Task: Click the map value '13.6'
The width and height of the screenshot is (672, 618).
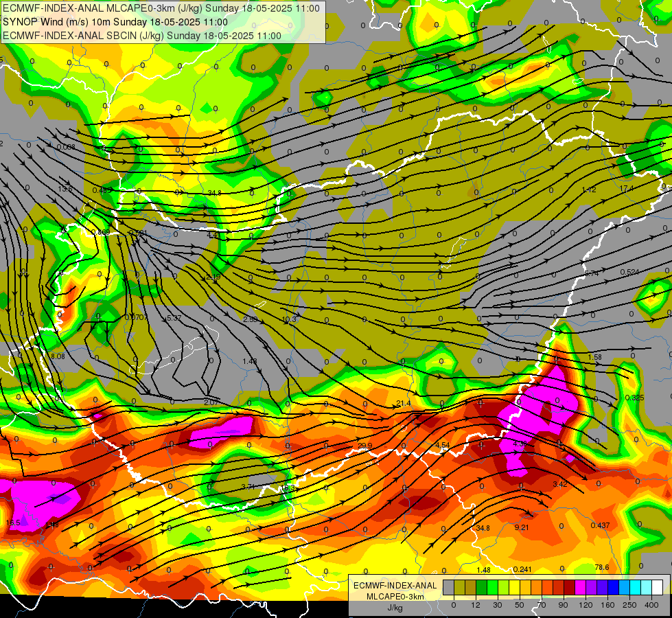Action: [65, 189]
